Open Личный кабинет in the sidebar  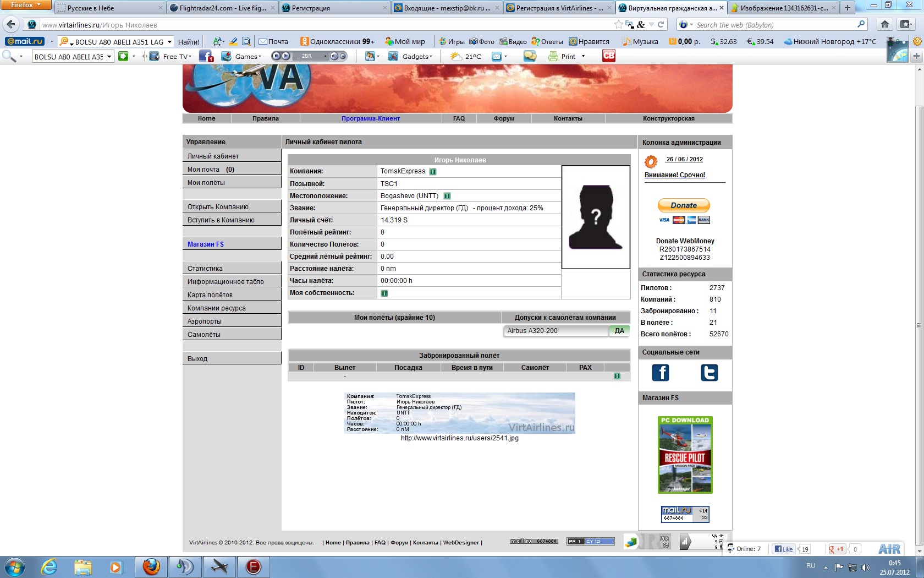point(232,156)
